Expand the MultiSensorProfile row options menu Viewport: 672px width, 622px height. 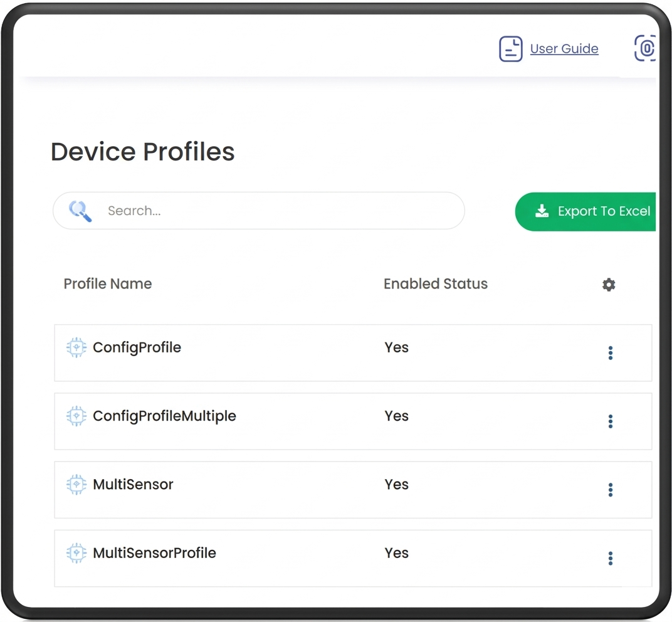pos(610,559)
